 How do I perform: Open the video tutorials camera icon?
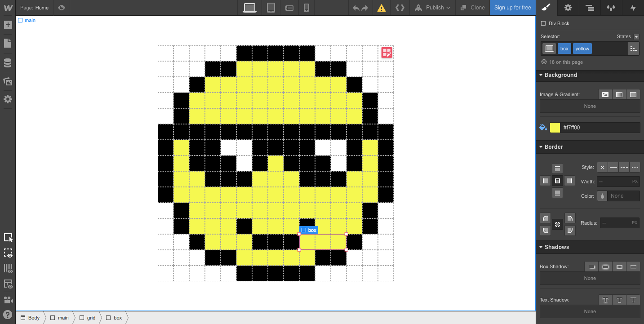8,300
